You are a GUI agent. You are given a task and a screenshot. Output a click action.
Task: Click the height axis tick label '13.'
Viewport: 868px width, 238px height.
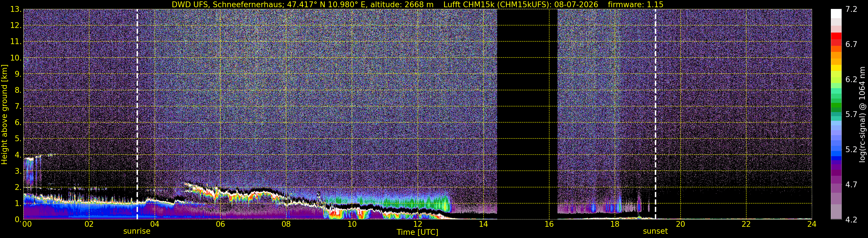(16, 10)
